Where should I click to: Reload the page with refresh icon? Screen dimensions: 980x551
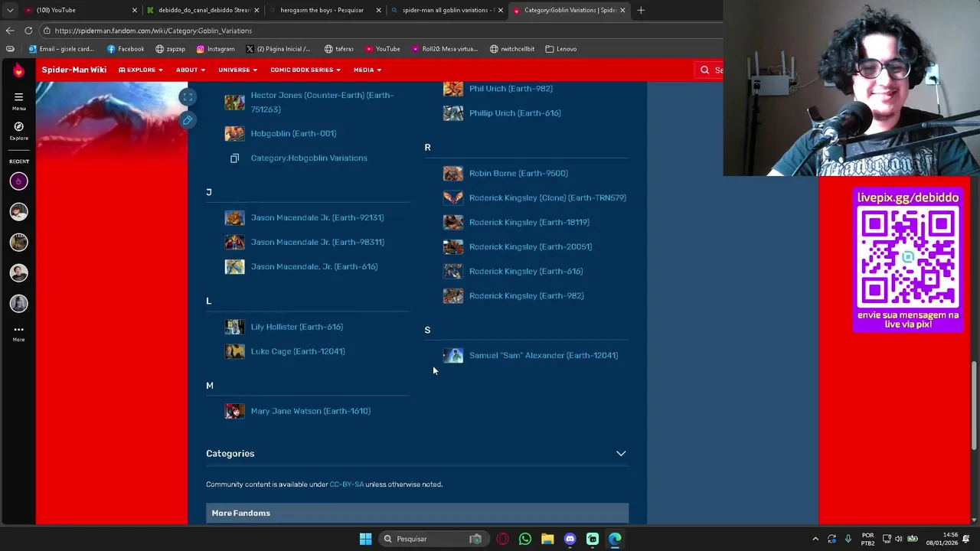(28, 31)
